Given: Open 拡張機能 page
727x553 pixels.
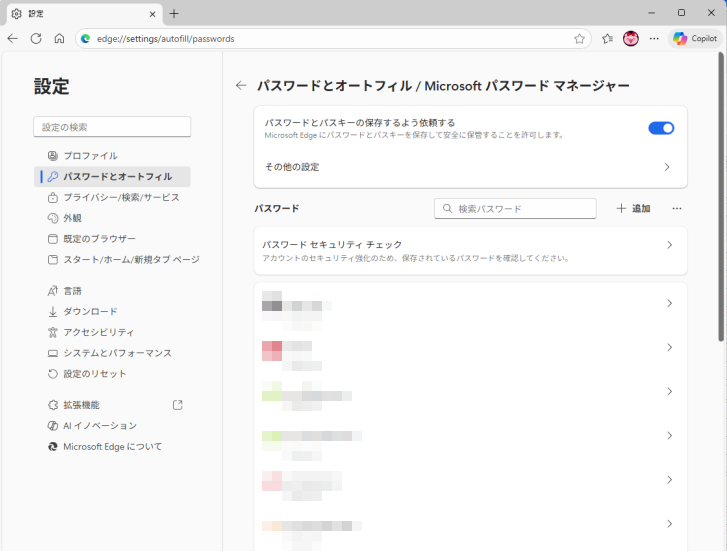Looking at the screenshot, I should 112,405.
